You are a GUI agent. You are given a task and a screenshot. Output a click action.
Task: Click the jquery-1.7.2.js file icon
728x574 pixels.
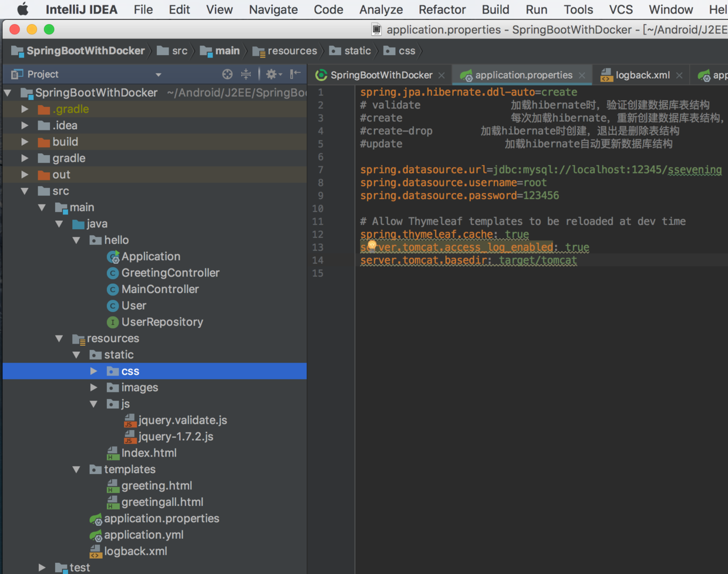click(130, 437)
